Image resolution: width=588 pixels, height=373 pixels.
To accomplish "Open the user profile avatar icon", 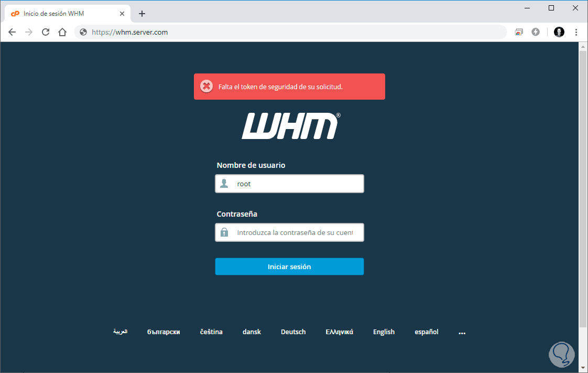I will pos(559,33).
